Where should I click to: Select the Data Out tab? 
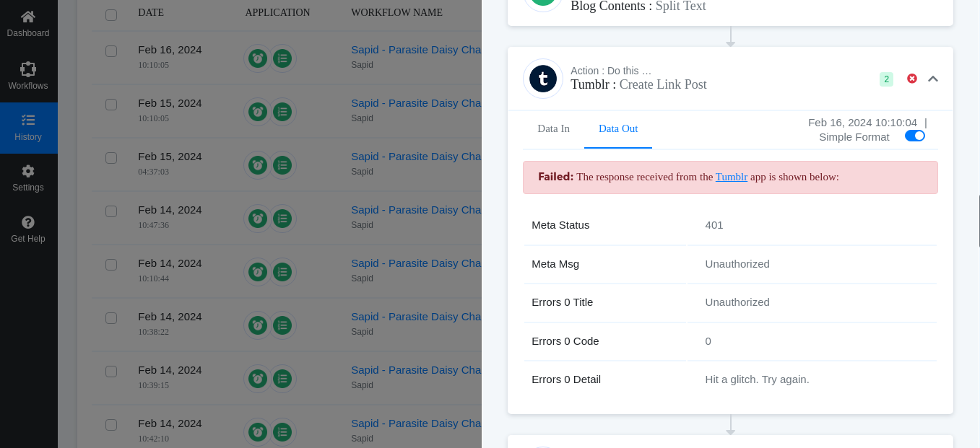[x=618, y=128]
